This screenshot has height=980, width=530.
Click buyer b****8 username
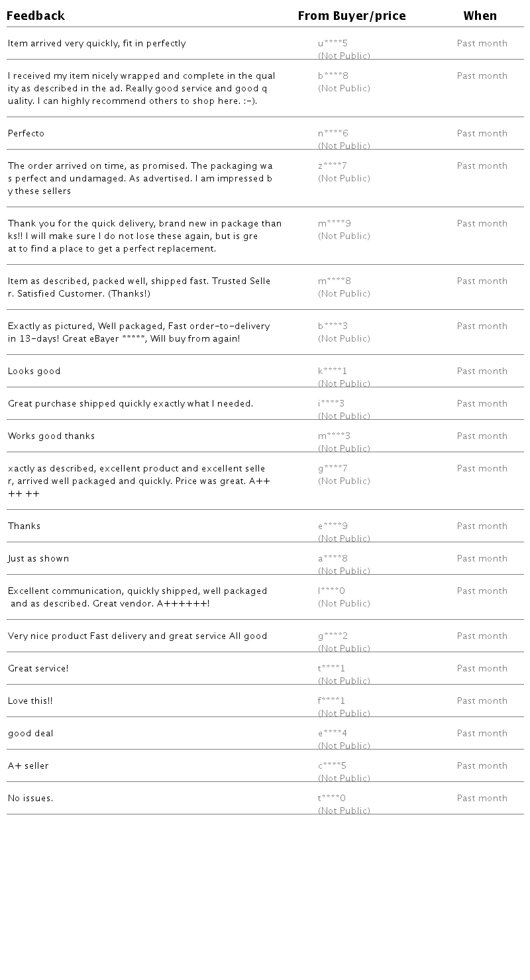pos(333,76)
